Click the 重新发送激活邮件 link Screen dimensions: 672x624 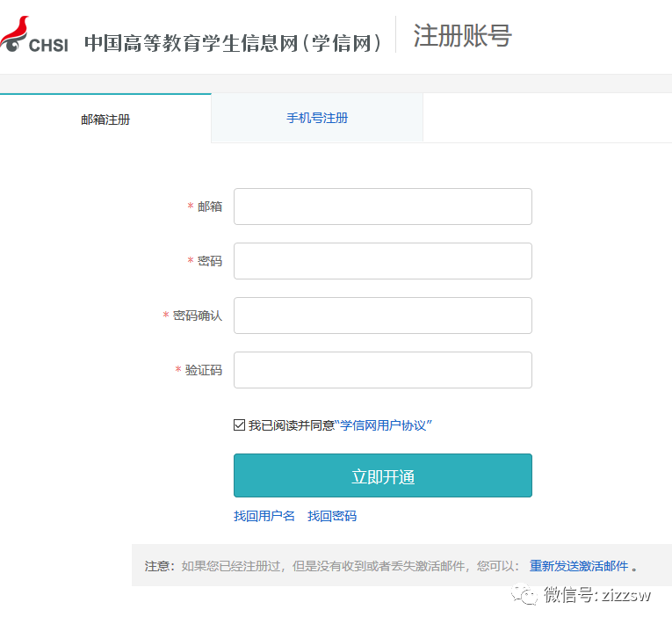coord(579,566)
